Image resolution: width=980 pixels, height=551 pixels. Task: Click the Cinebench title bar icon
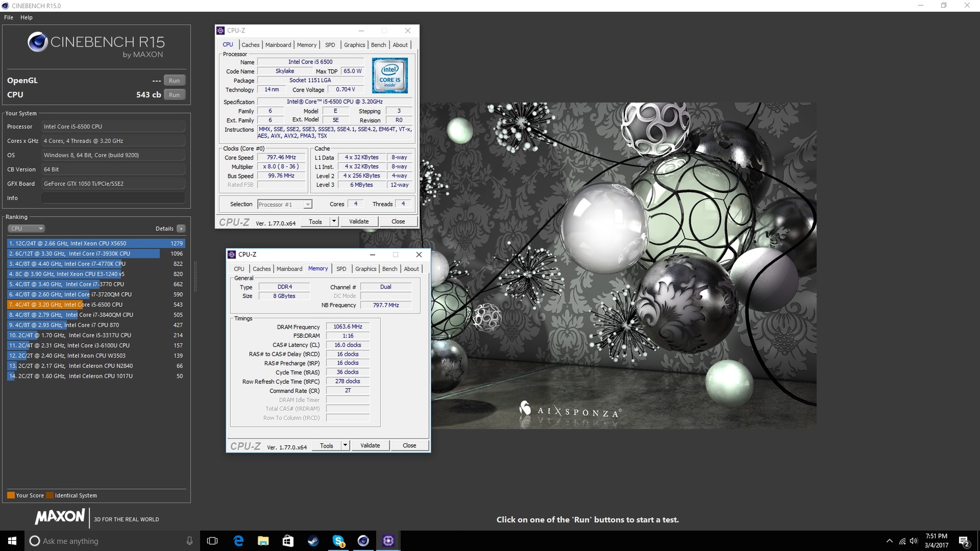pos(5,5)
